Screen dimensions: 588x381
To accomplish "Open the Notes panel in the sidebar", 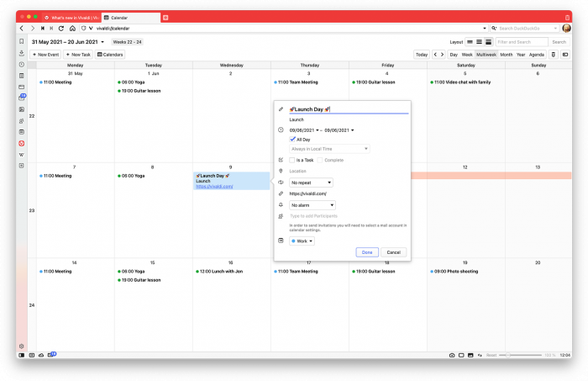I will 21,76.
